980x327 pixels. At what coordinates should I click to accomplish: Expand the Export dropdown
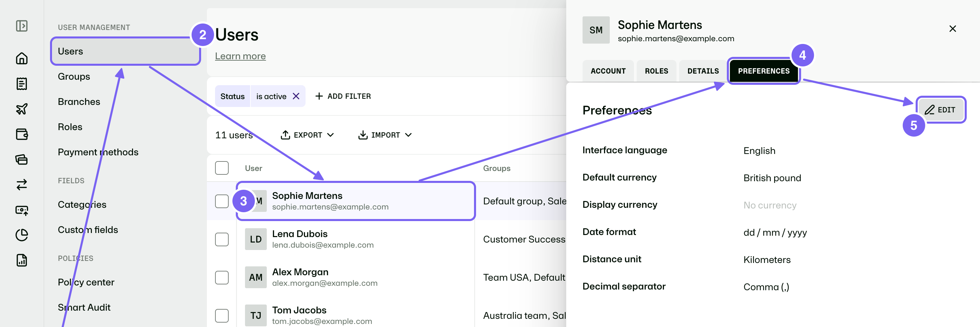coord(307,135)
